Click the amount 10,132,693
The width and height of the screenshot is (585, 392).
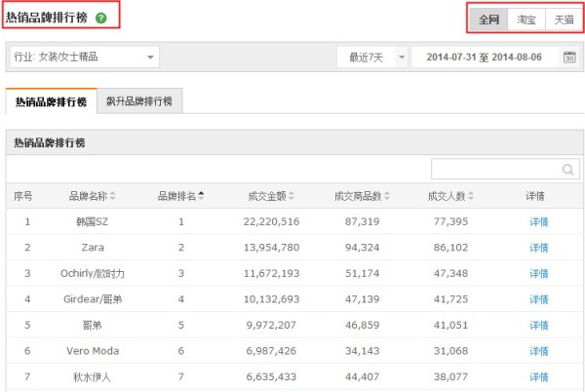pyautogui.click(x=271, y=299)
